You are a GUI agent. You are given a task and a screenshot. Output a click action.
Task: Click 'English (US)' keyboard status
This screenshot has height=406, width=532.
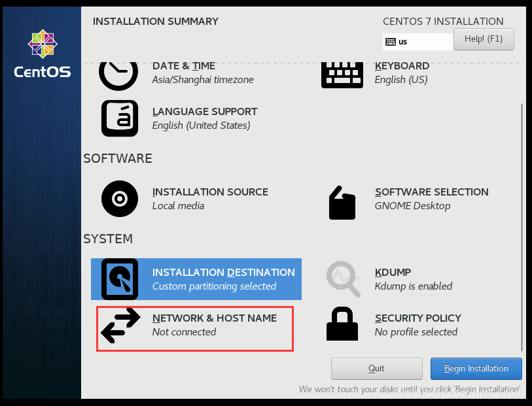pos(401,80)
